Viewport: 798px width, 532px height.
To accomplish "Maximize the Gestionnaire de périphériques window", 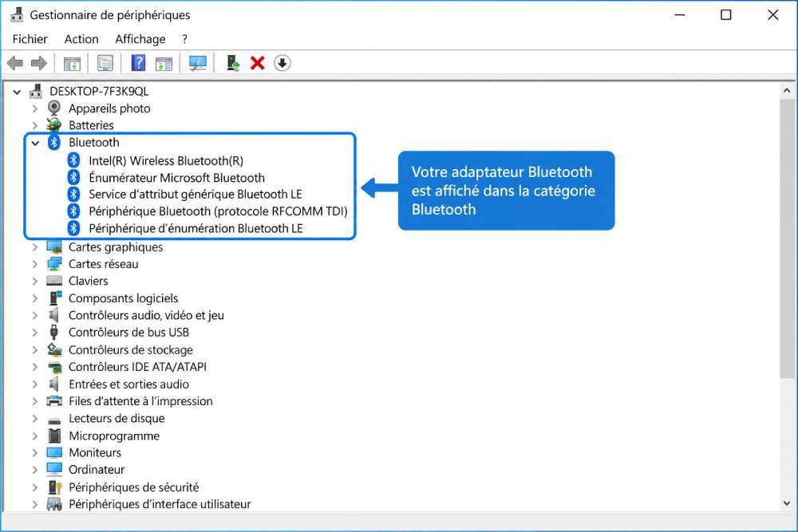I will point(726,14).
